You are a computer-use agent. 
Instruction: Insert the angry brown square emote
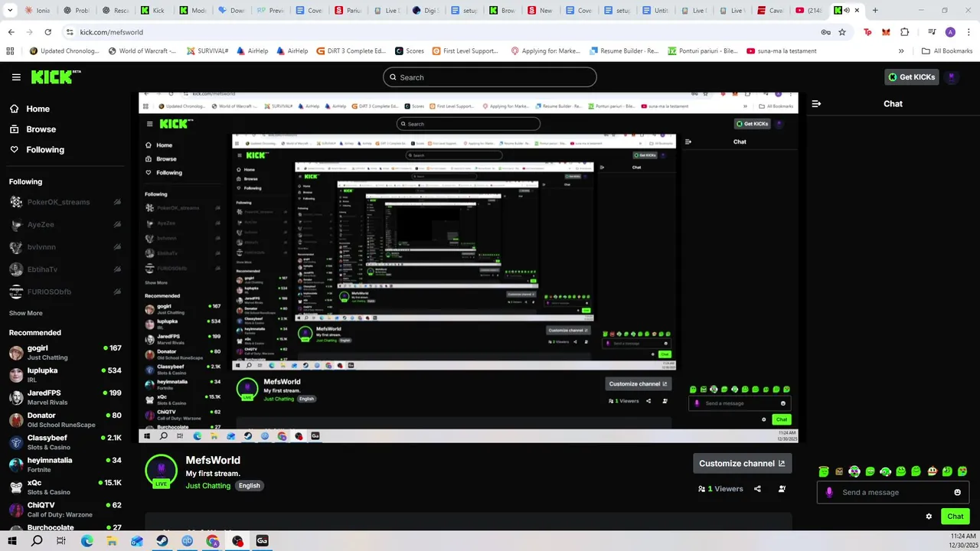(839, 471)
